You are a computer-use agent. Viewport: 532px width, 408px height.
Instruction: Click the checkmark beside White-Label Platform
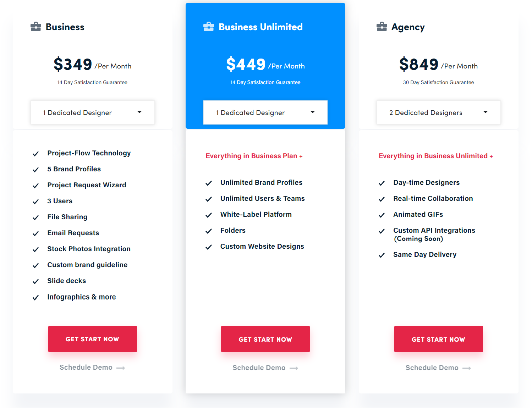pyautogui.click(x=209, y=215)
